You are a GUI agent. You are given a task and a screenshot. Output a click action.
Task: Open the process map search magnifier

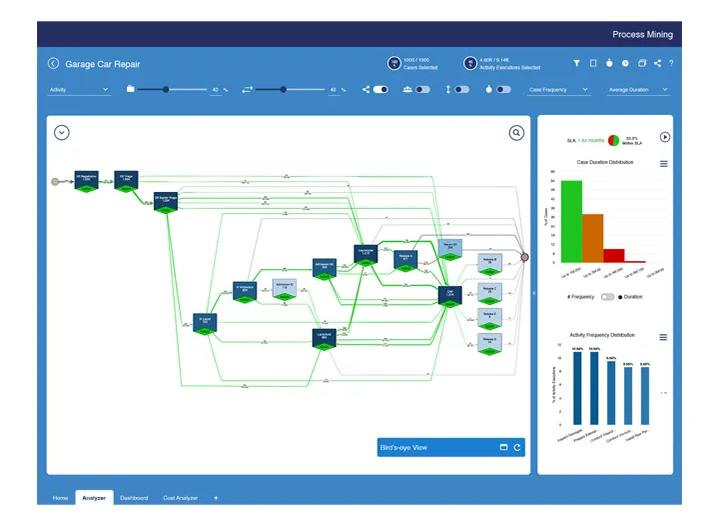[x=516, y=133]
